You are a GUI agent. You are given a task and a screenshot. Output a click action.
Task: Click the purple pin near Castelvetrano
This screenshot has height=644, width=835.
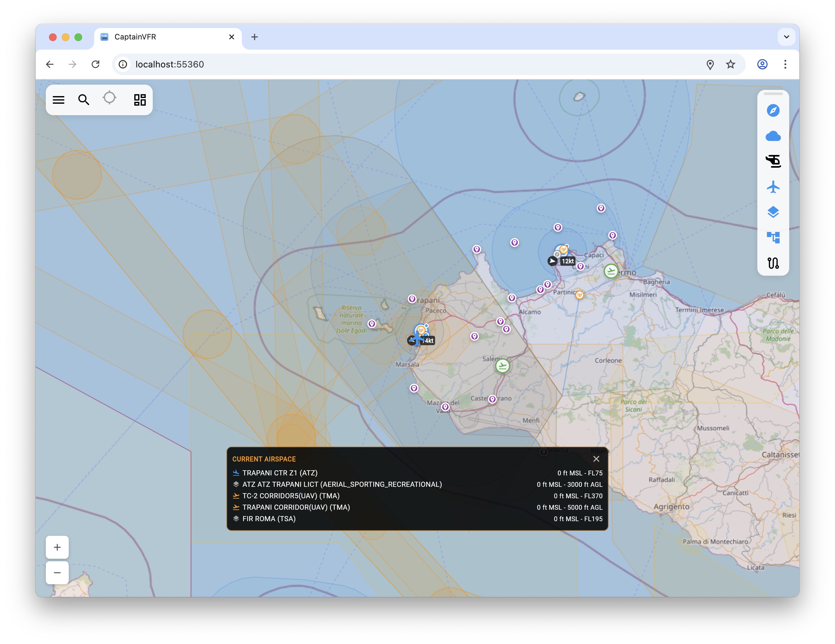click(492, 399)
